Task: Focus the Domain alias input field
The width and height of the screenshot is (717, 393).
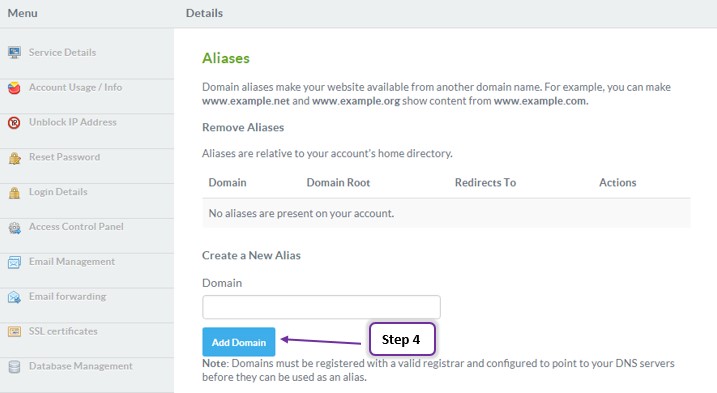Action: click(321, 307)
